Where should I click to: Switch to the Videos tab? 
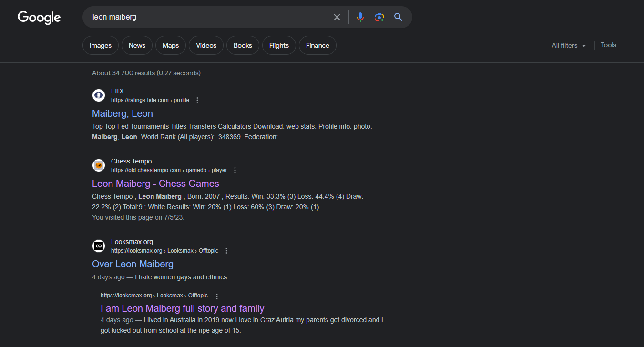pos(206,45)
